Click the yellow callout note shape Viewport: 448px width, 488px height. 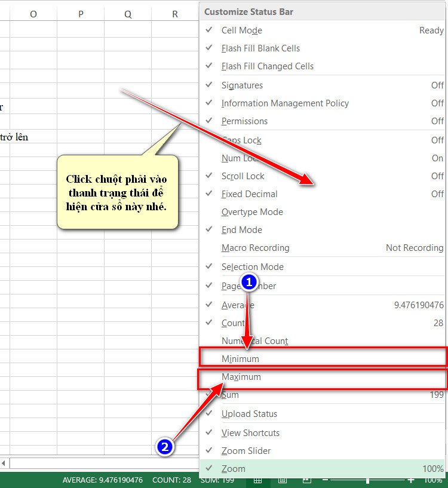[117, 192]
